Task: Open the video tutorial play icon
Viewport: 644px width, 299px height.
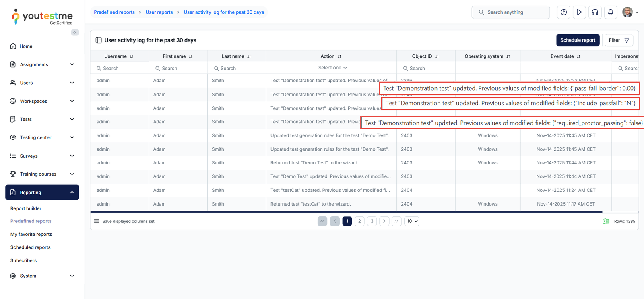Action: point(579,12)
